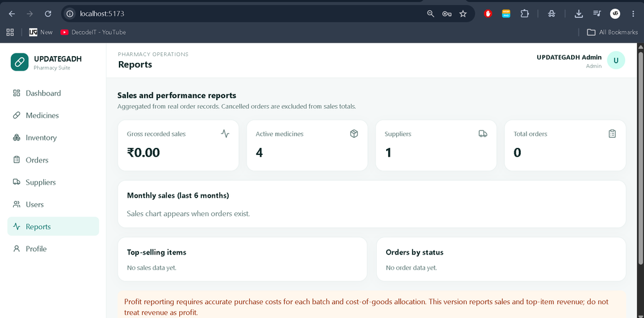This screenshot has height=318, width=644.
Task: Navigate to Users in sidebar
Action: point(53,205)
